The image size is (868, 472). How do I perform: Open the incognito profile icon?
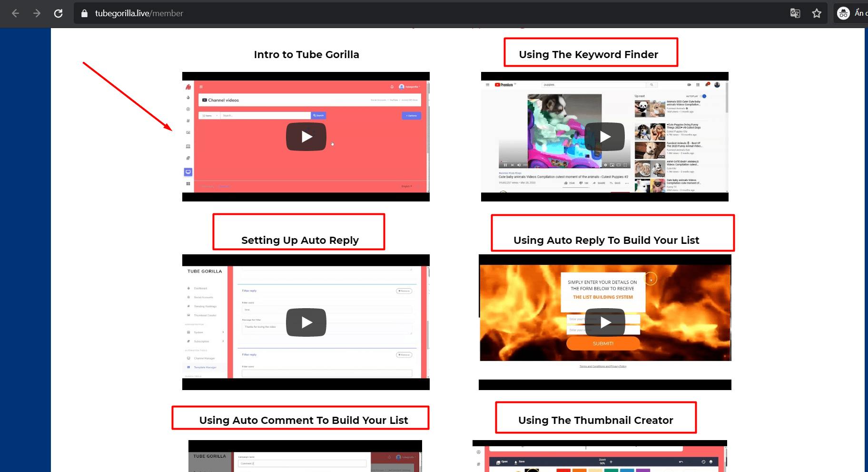click(x=843, y=13)
